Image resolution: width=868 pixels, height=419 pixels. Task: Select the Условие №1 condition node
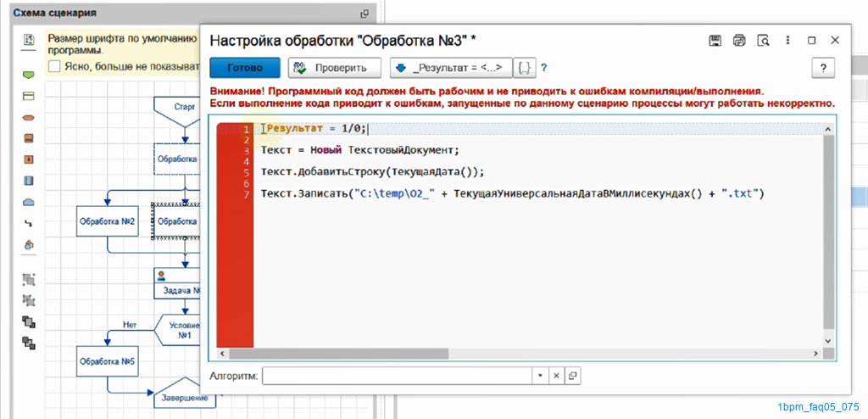(x=177, y=330)
